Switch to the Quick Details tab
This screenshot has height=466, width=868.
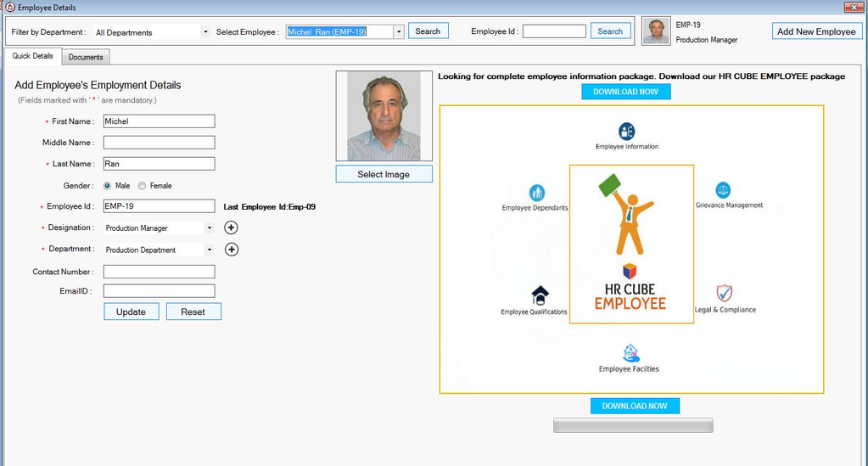click(32, 56)
